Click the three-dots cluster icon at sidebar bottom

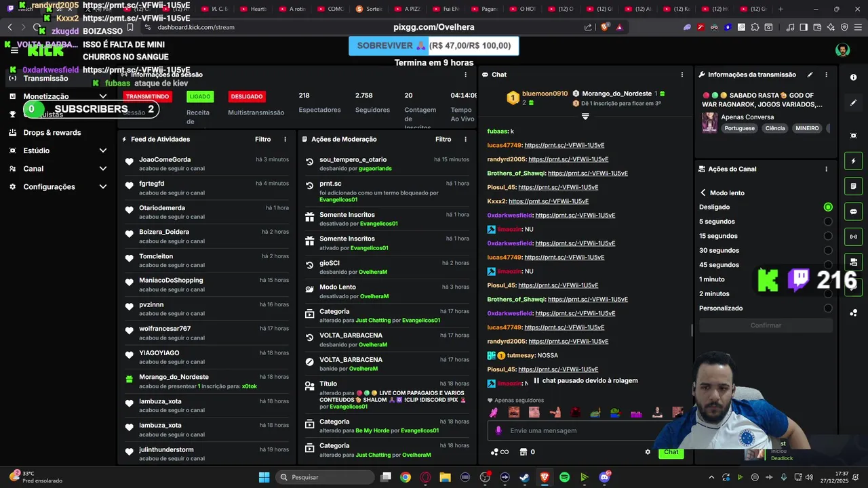853,312
